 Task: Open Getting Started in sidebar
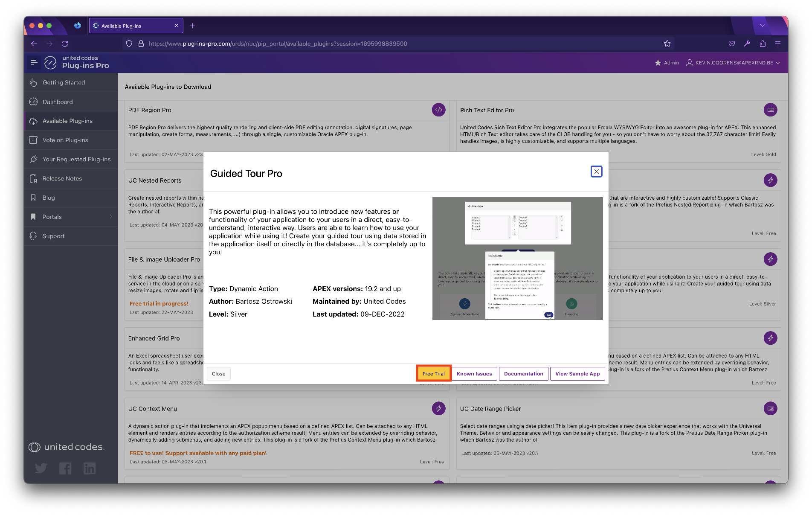coord(71,82)
